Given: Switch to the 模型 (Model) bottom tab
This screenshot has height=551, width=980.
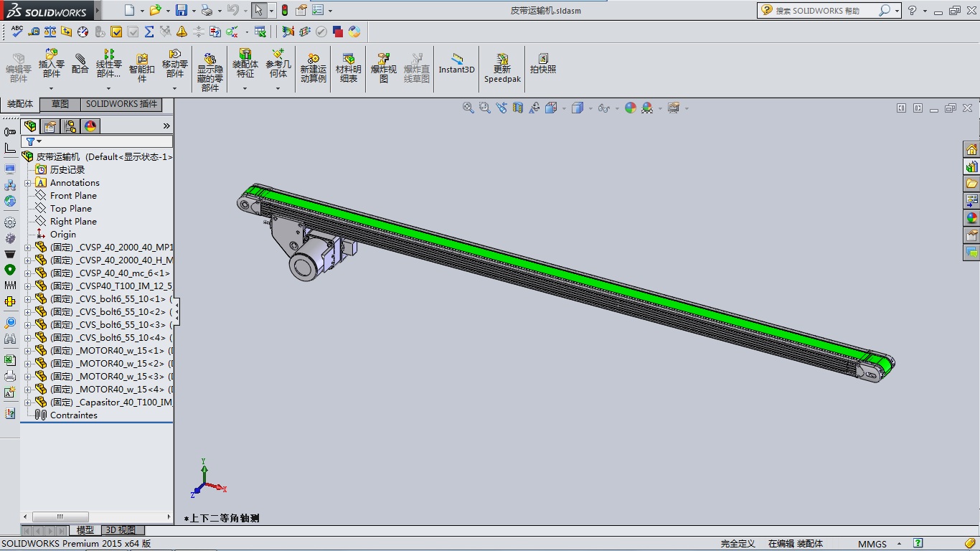Looking at the screenshot, I should [85, 530].
